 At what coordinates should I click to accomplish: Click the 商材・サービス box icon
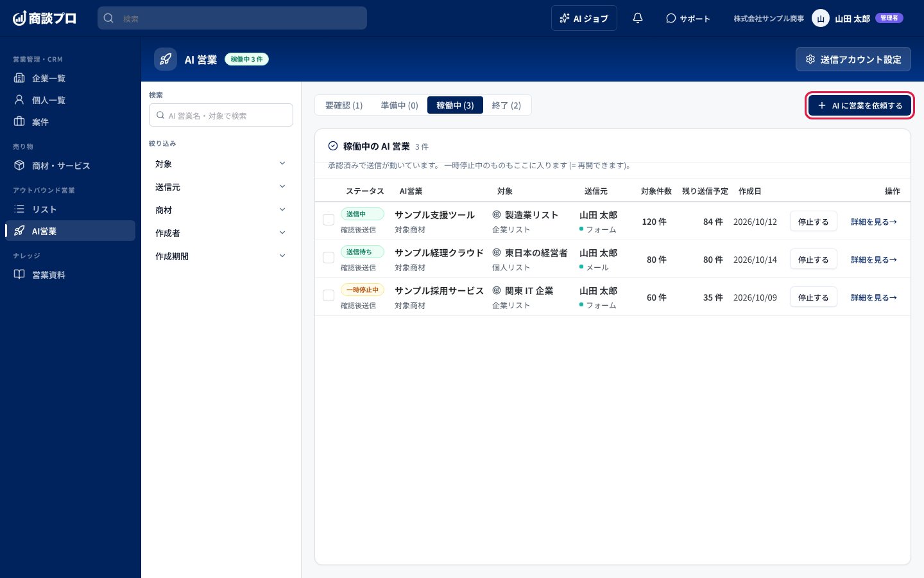(x=19, y=165)
